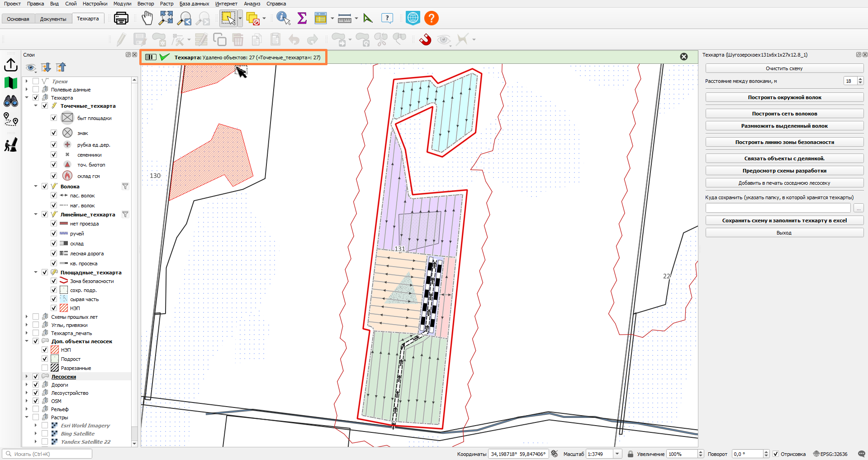This screenshot has height=460, width=868.
Task: Open the attribute table icon
Action: pyautogui.click(x=321, y=18)
